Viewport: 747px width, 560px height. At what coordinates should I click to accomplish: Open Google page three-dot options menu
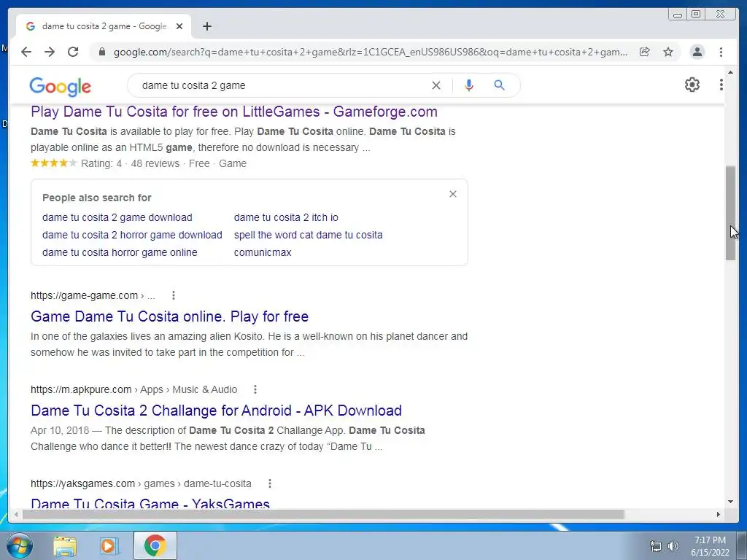point(721,85)
